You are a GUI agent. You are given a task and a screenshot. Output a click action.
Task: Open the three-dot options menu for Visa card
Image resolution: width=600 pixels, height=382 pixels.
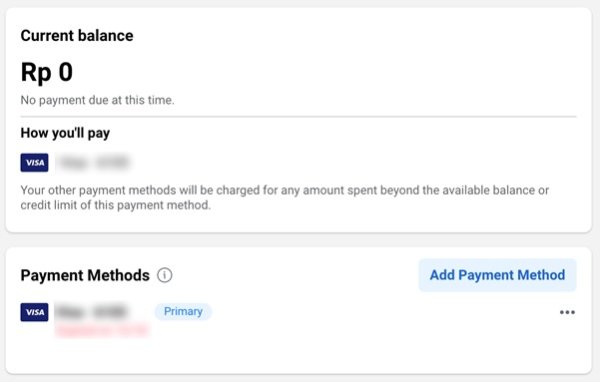point(567,312)
